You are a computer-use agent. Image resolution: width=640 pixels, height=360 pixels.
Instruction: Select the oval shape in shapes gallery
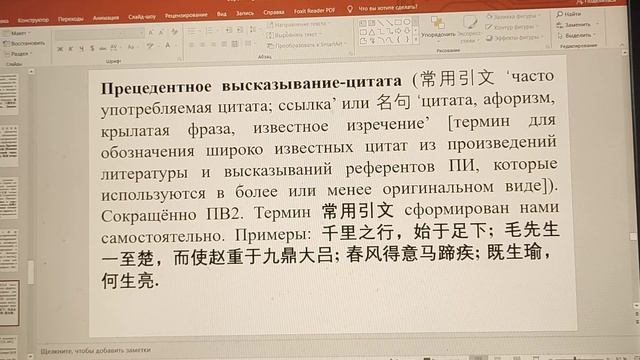[x=407, y=22]
